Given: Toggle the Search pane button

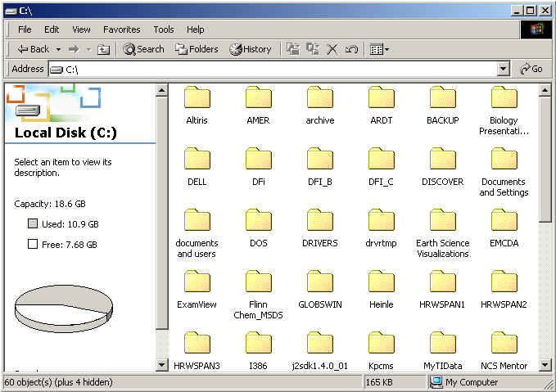Looking at the screenshot, I should [143, 49].
